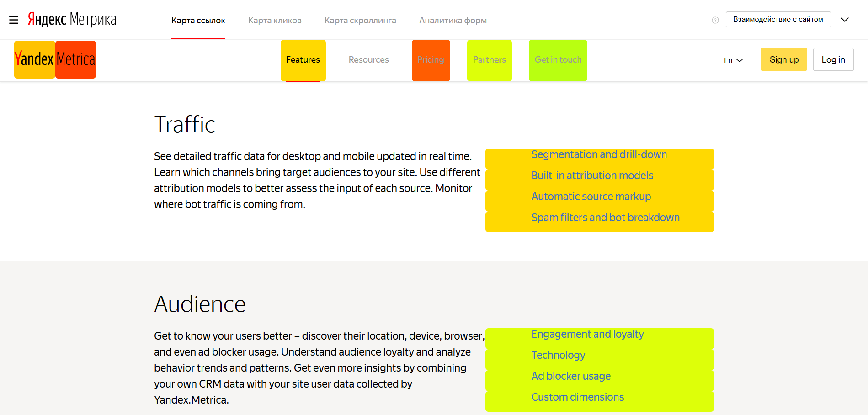
Task: Click the Яндекс Метрика logo
Action: tap(72, 19)
